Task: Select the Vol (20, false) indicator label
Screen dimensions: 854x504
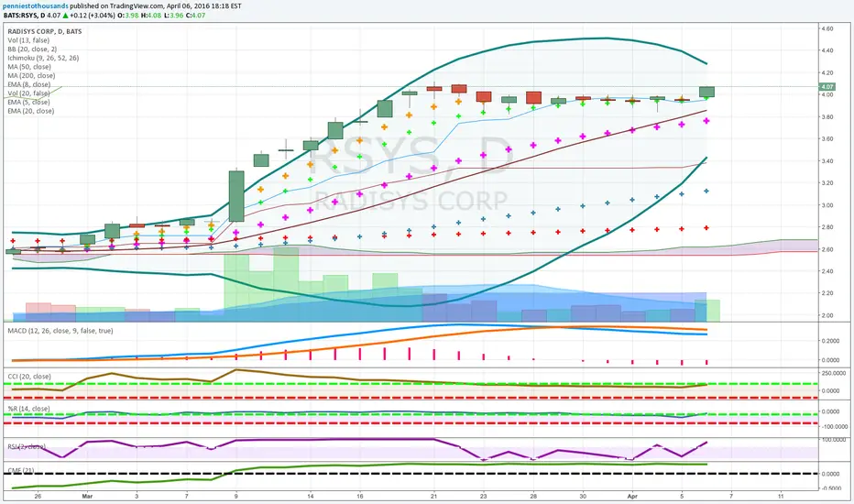Action: point(28,93)
